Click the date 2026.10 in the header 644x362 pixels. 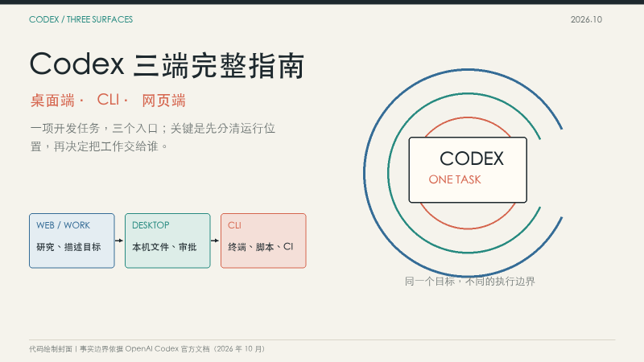coord(586,19)
